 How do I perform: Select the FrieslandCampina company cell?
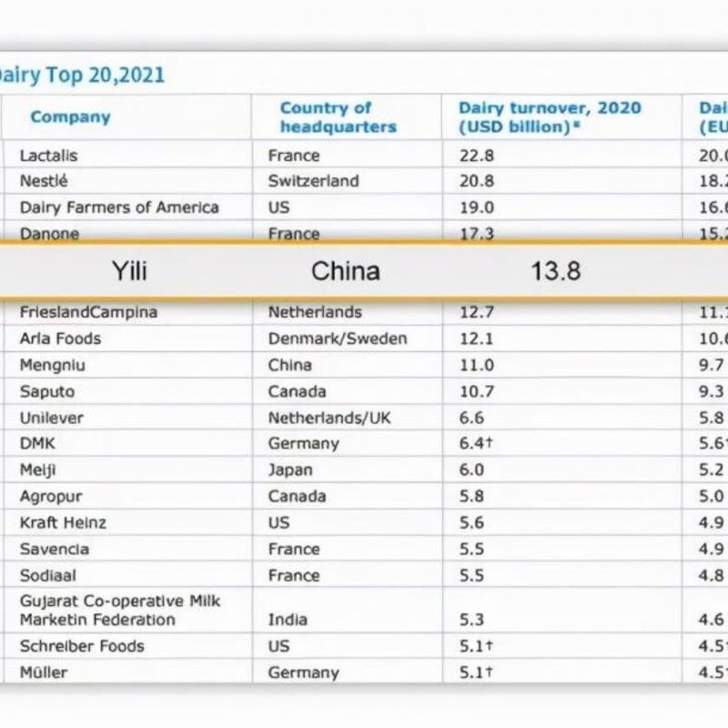tap(88, 312)
